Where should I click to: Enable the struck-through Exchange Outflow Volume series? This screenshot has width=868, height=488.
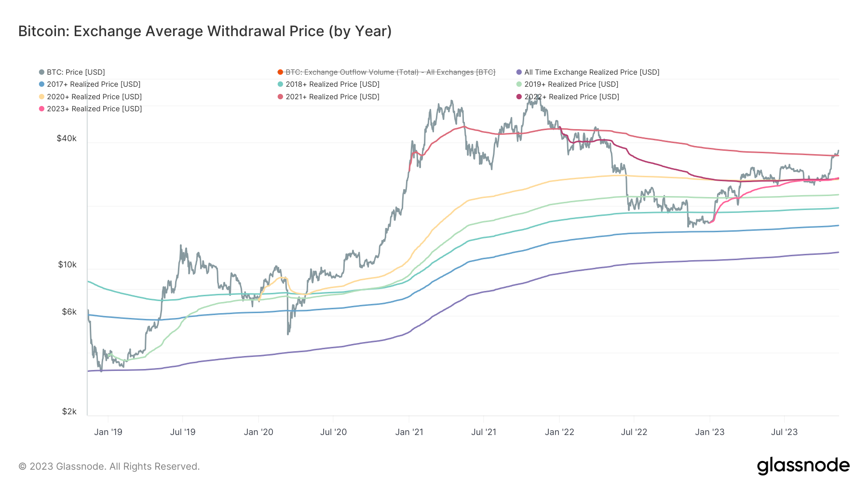(x=390, y=72)
